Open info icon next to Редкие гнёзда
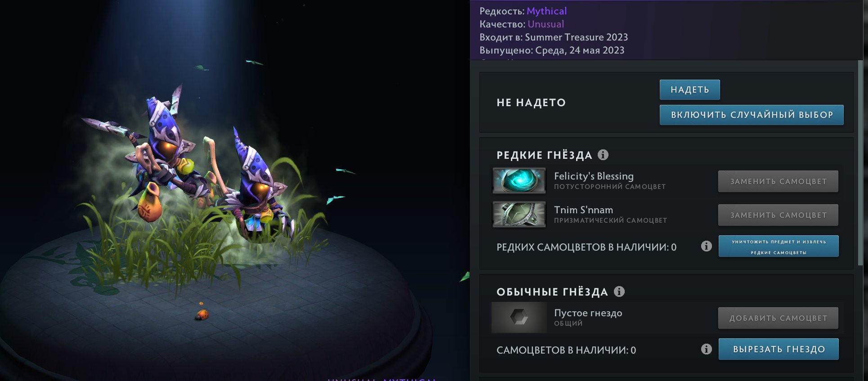This screenshot has width=868, height=381. 603,155
